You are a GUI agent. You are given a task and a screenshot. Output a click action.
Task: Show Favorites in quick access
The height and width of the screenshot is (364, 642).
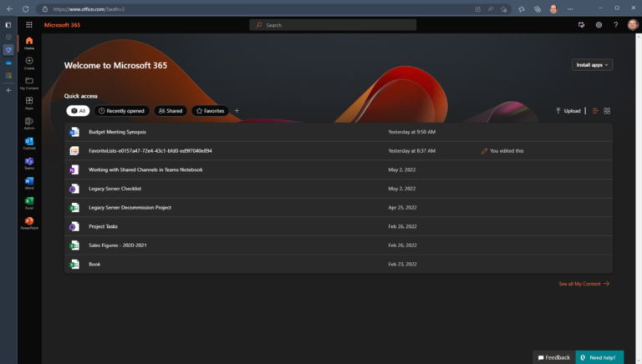click(210, 111)
